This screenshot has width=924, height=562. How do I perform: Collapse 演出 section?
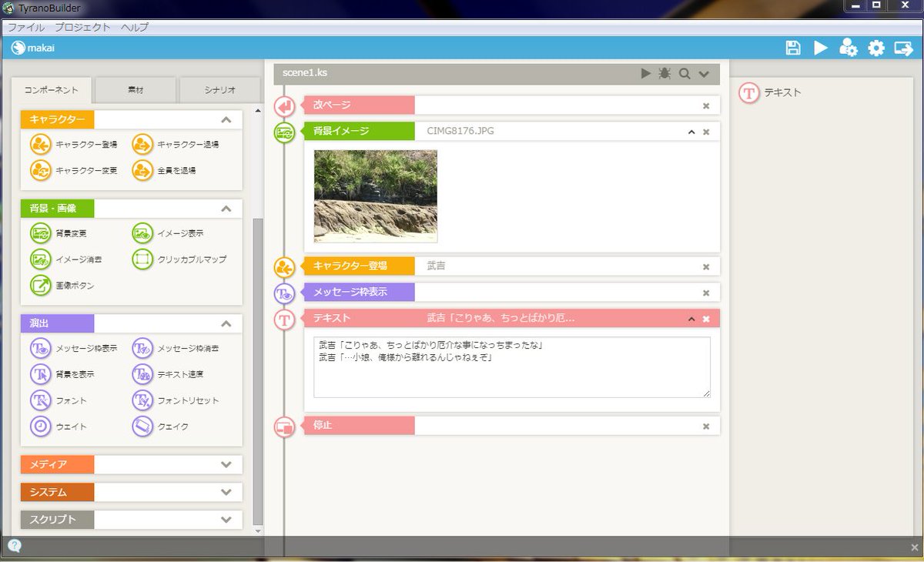pos(226,324)
